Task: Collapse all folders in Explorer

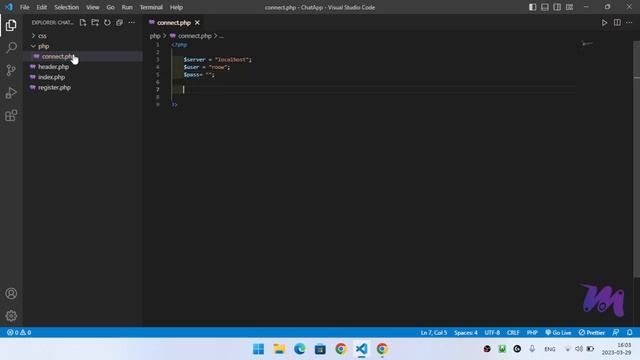Action: click(x=120, y=23)
